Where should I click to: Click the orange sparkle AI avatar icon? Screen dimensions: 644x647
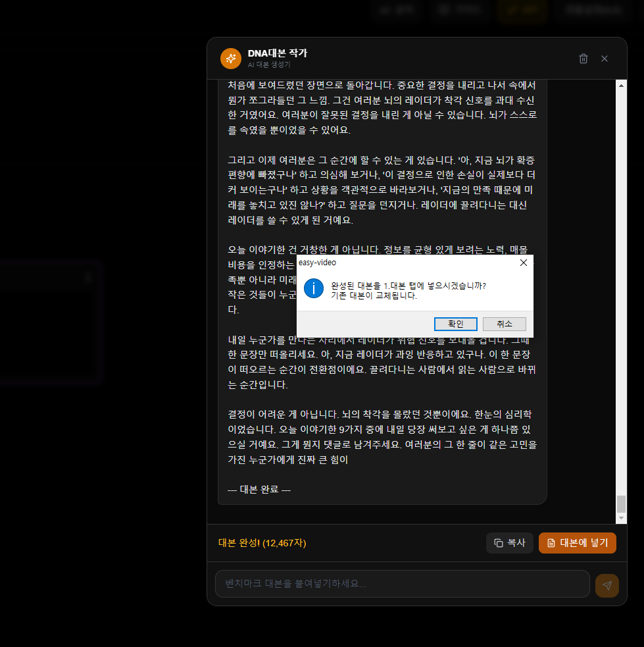pyautogui.click(x=231, y=59)
